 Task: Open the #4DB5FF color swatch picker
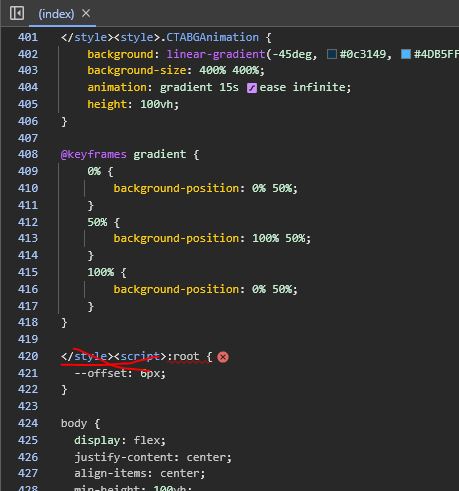point(406,54)
